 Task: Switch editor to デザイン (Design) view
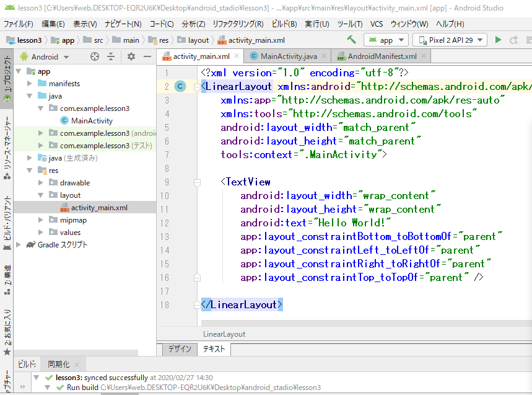[x=180, y=349]
